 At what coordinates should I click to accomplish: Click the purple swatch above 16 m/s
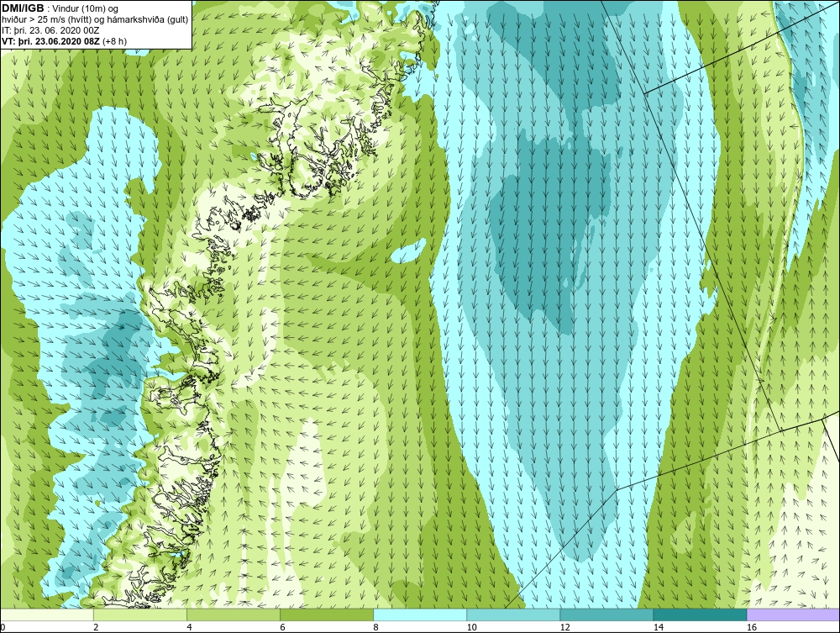[x=794, y=615]
